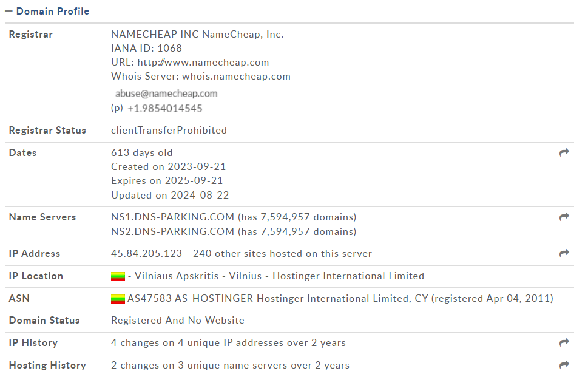
Task: Open share arrow in IP Address row
Action: coord(564,253)
